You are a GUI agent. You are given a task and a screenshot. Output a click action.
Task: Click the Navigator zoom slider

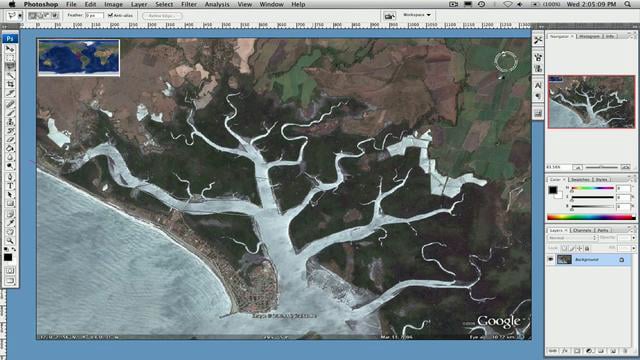click(601, 167)
